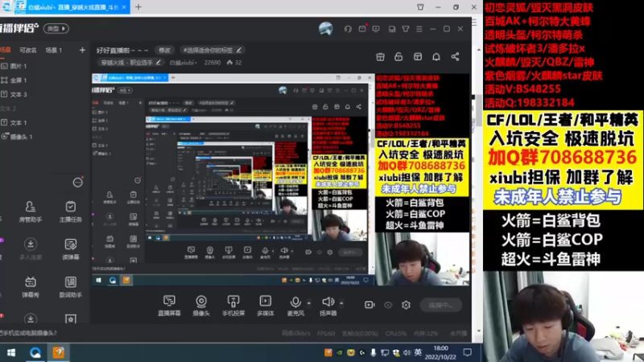The height and width of the screenshot is (362, 644).
Task: Toggle the 麦克风 microphone
Action: click(295, 306)
